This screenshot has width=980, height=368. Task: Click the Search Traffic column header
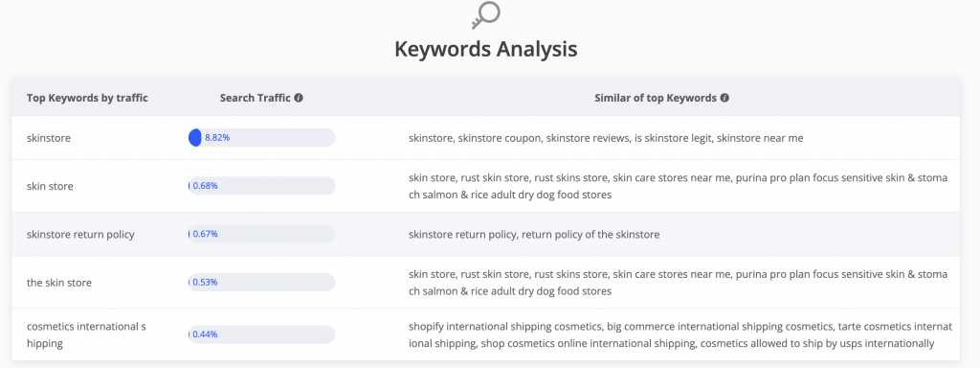click(255, 99)
